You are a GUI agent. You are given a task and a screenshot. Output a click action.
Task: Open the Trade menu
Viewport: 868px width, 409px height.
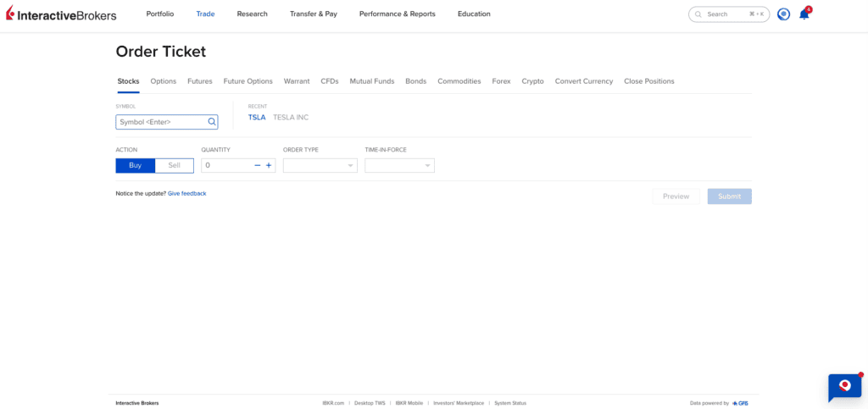(205, 14)
